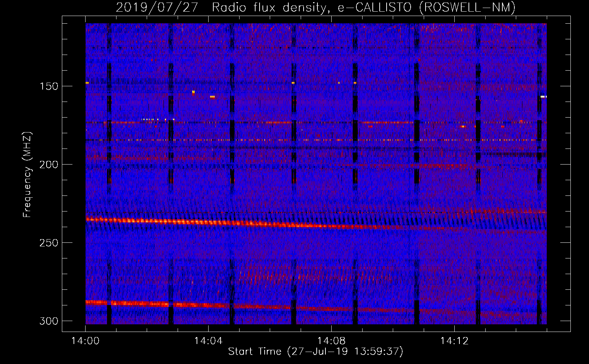
Task: Click the "Start Time (27-Jul-19 13:59:37)" label
Action: coord(316,352)
